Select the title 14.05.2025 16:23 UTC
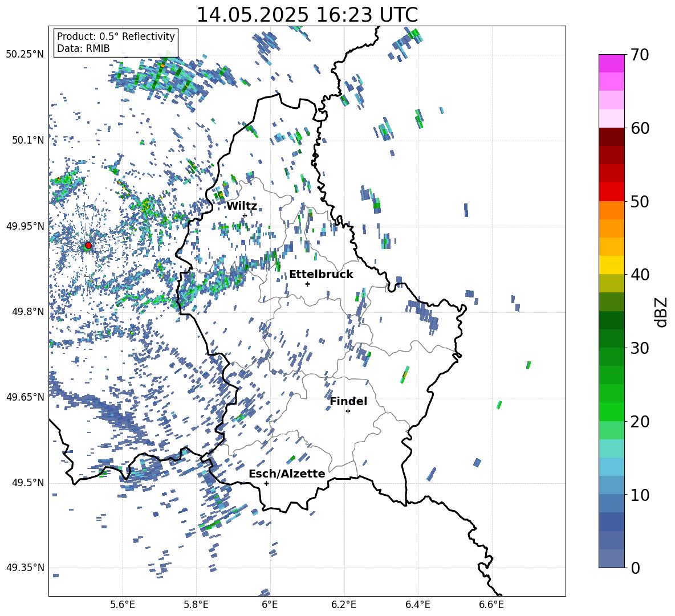This screenshot has width=675, height=616. tap(307, 15)
